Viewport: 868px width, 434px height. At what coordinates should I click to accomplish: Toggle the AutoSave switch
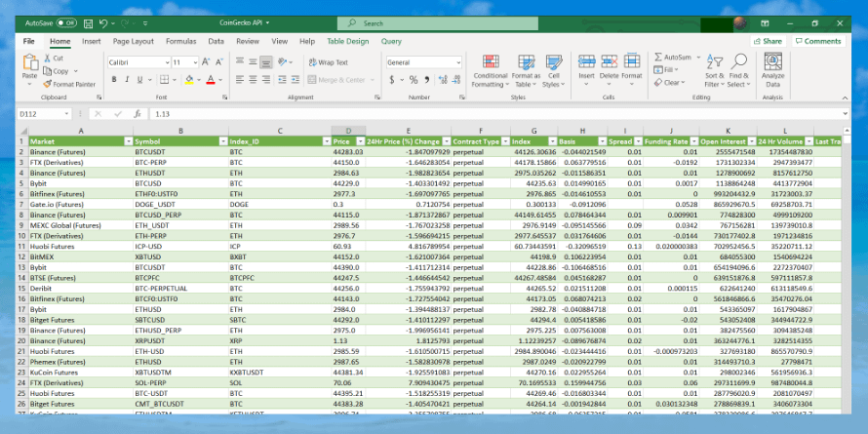(x=66, y=21)
